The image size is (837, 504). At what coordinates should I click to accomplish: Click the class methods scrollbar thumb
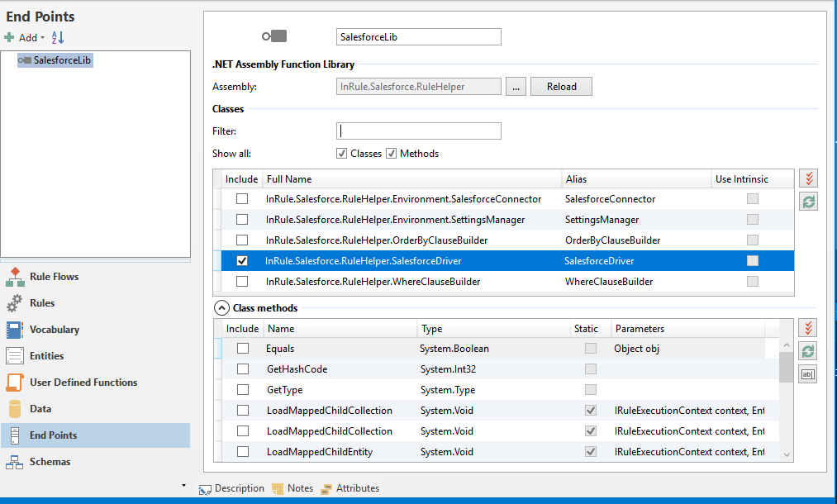(786, 368)
